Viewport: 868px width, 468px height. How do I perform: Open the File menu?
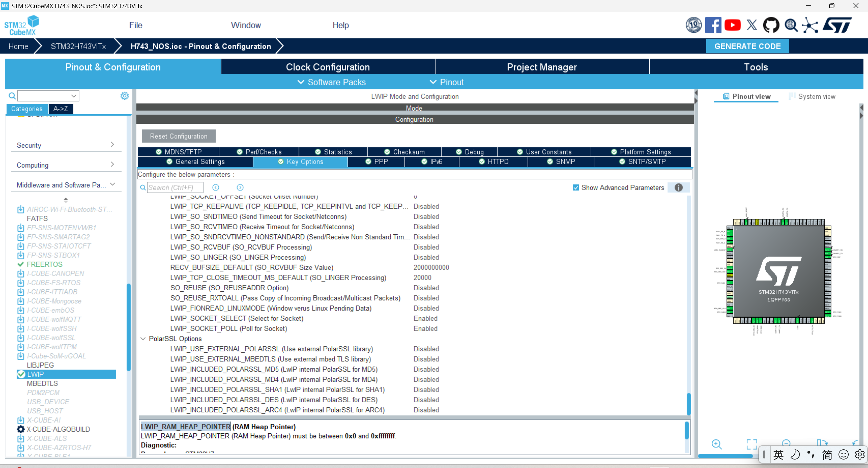pos(136,25)
